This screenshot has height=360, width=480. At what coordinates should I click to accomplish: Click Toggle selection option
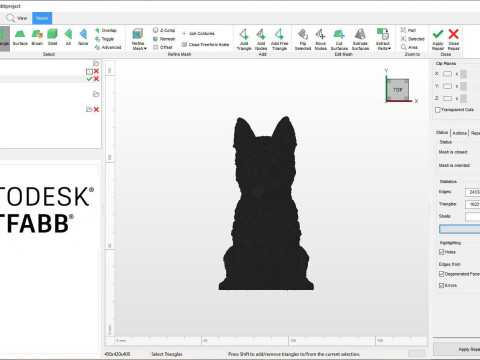[105, 39]
